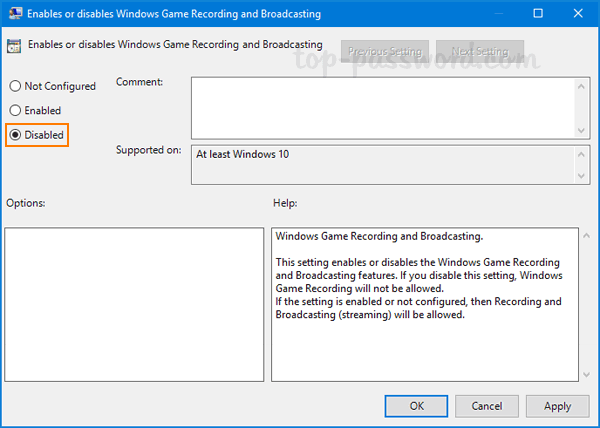Jump to Next Setting
Image resolution: width=600 pixels, height=428 pixels.
479,51
